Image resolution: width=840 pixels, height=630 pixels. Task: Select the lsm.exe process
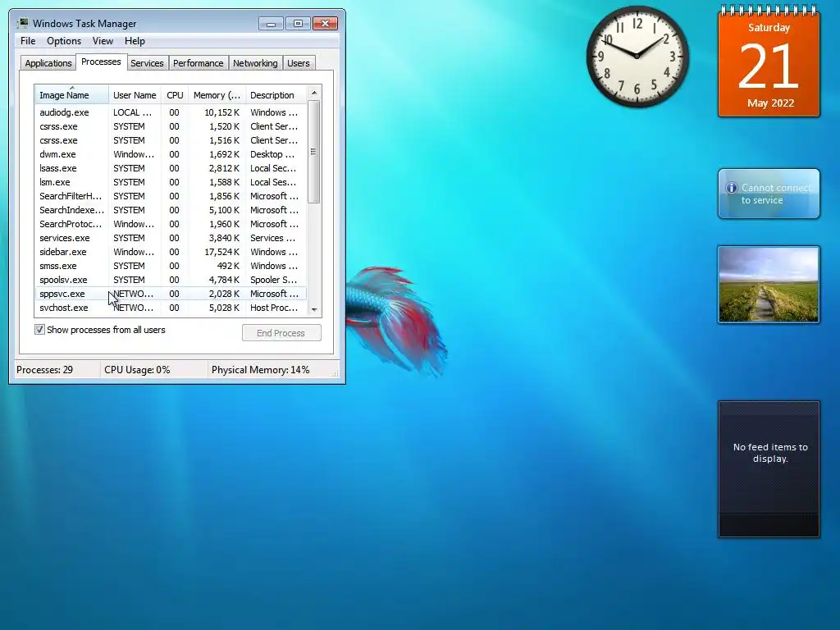171,182
